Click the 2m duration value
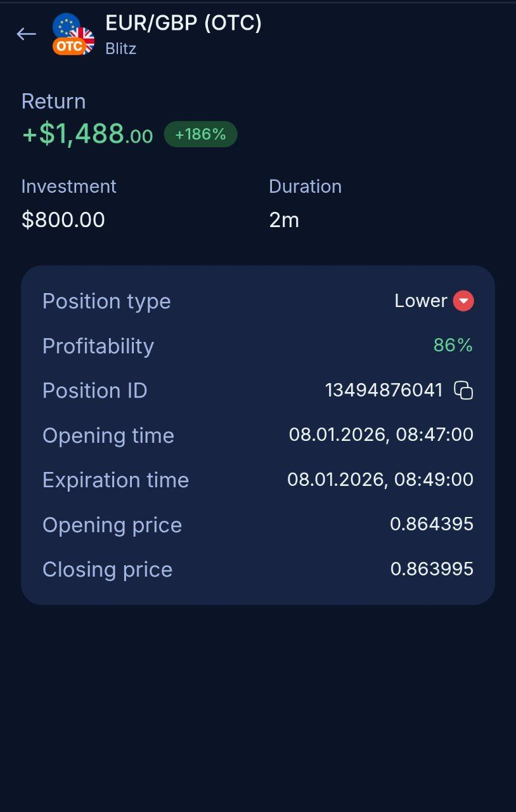Screen dimensions: 516x812 (x=284, y=219)
